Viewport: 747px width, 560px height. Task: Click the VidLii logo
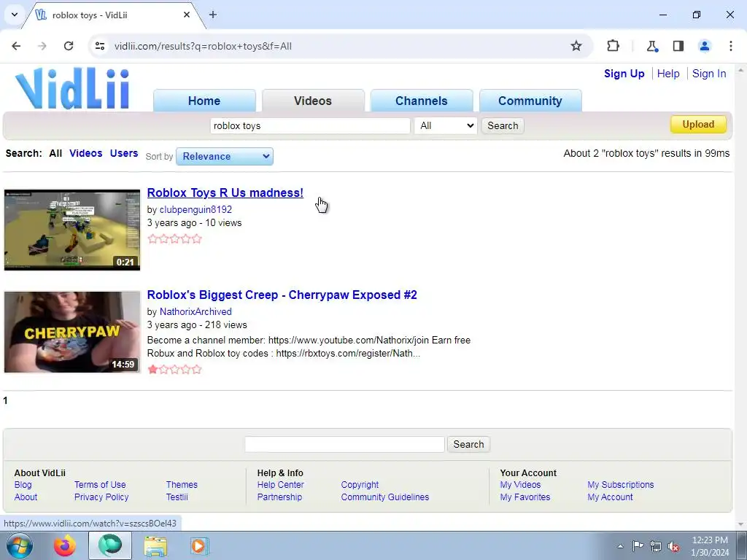tap(72, 88)
